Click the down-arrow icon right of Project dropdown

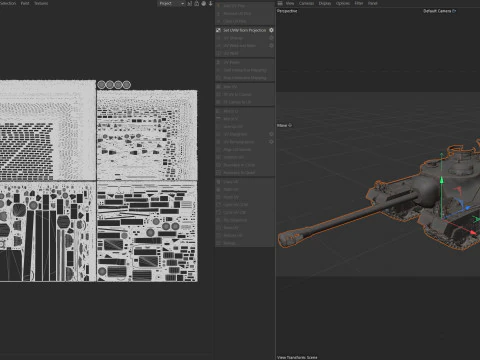(x=210, y=3)
